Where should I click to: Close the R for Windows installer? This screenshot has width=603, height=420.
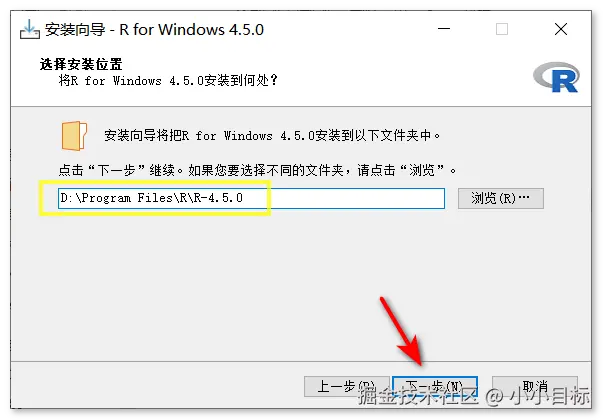[561, 29]
